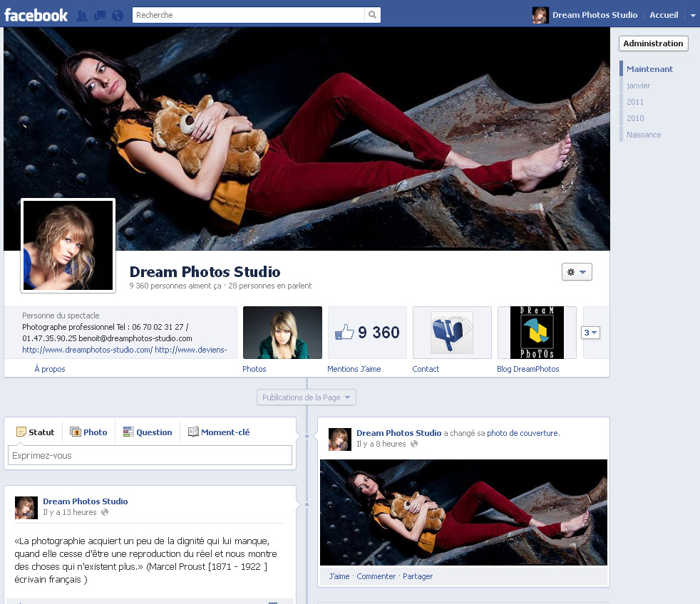Click the Statut note icon
Viewport: 700px width, 604px height.
[21, 432]
